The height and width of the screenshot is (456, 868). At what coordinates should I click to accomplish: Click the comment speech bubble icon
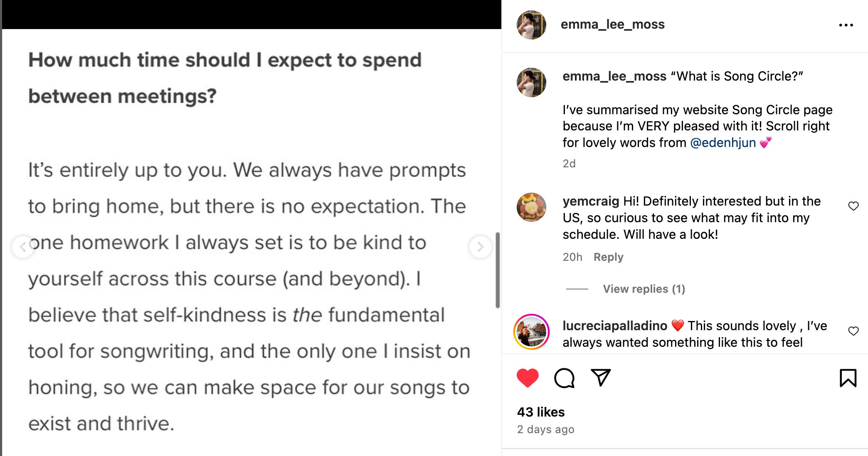564,378
